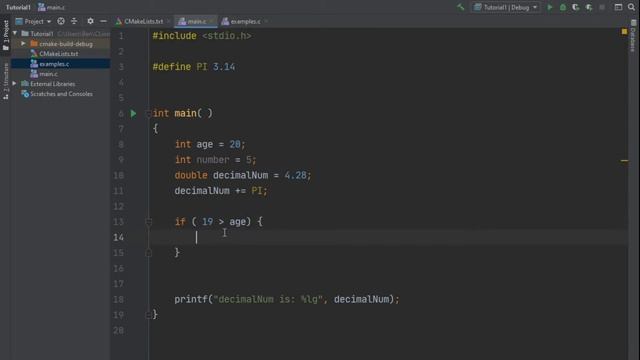Click '#include' on line 1
The width and height of the screenshot is (640, 360).
[x=174, y=36]
